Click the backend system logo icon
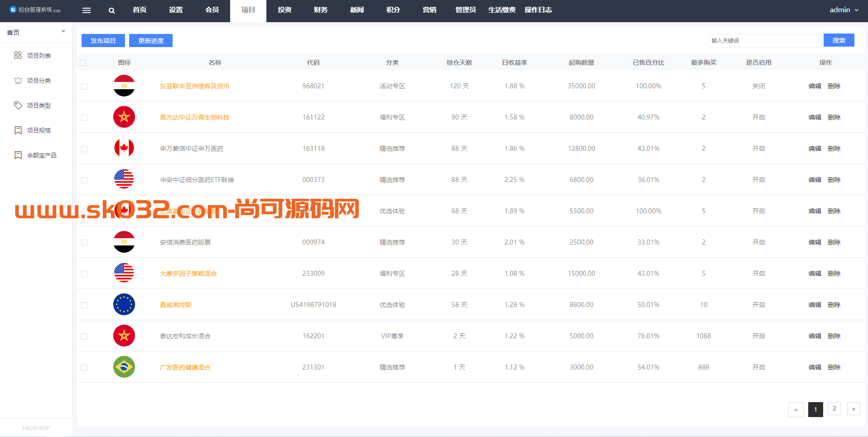Image resolution: width=868 pixels, height=437 pixels. (13, 10)
